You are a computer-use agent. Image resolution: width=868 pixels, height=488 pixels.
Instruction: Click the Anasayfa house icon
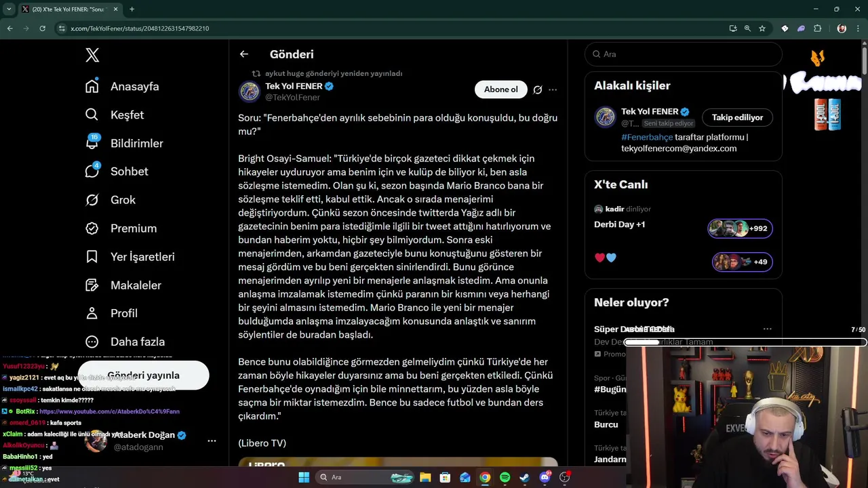[92, 86]
